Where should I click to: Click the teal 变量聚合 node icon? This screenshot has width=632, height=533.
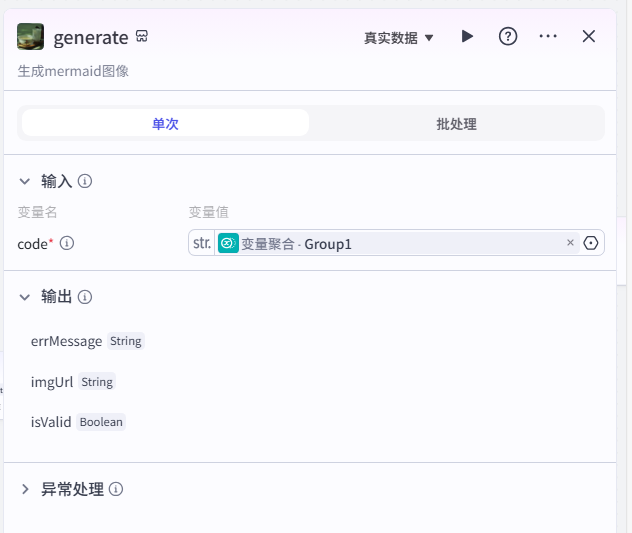pos(228,243)
